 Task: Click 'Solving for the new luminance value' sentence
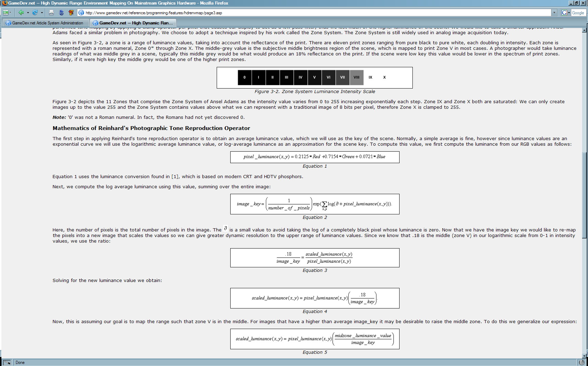coord(107,281)
